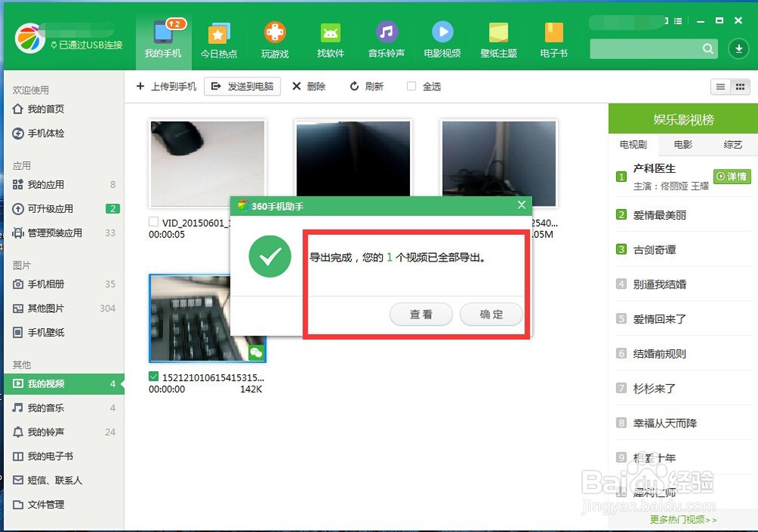This screenshot has width=758, height=532.
Task: Open the download manager circle icon
Action: point(738,49)
